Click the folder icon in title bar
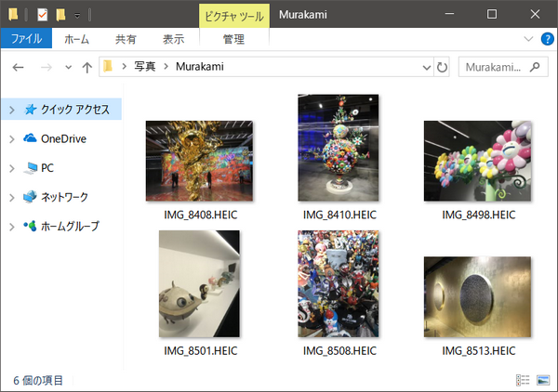Viewport: 558px width, 392px height. point(14,14)
